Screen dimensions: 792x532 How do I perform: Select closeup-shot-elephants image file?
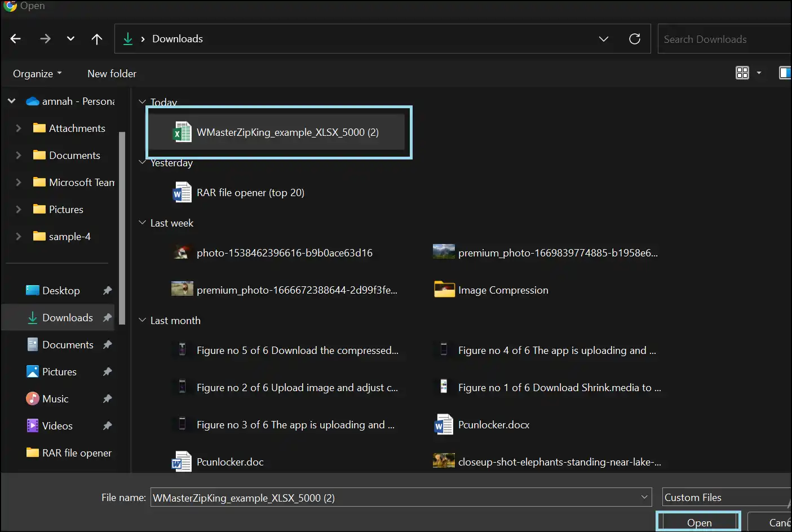click(547, 462)
